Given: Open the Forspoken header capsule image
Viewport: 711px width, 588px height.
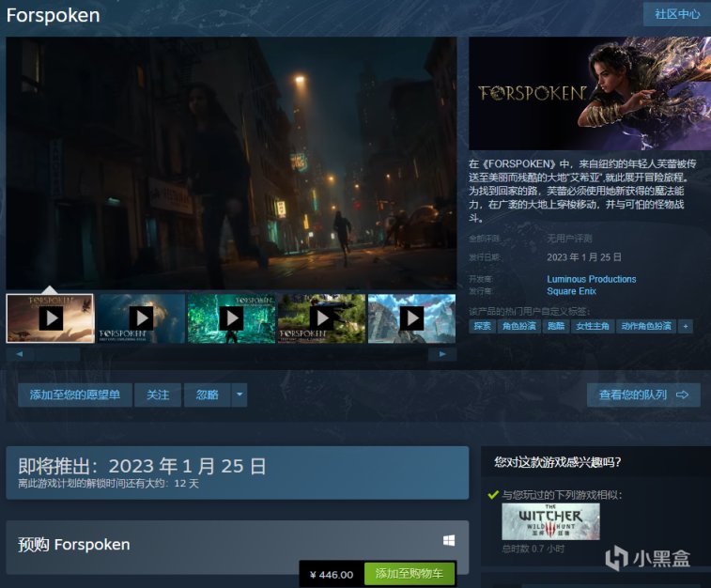Looking at the screenshot, I should tap(590, 93).
